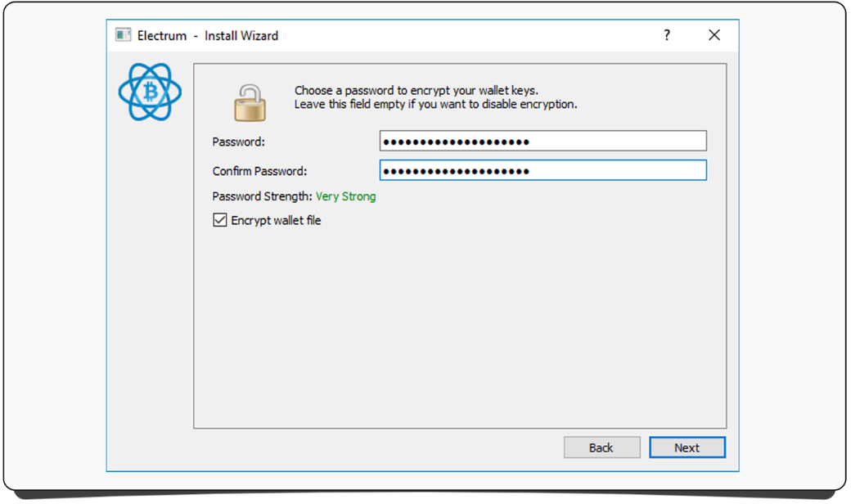
Task: Click the 'Password Strength:' label
Action: pyautogui.click(x=262, y=196)
